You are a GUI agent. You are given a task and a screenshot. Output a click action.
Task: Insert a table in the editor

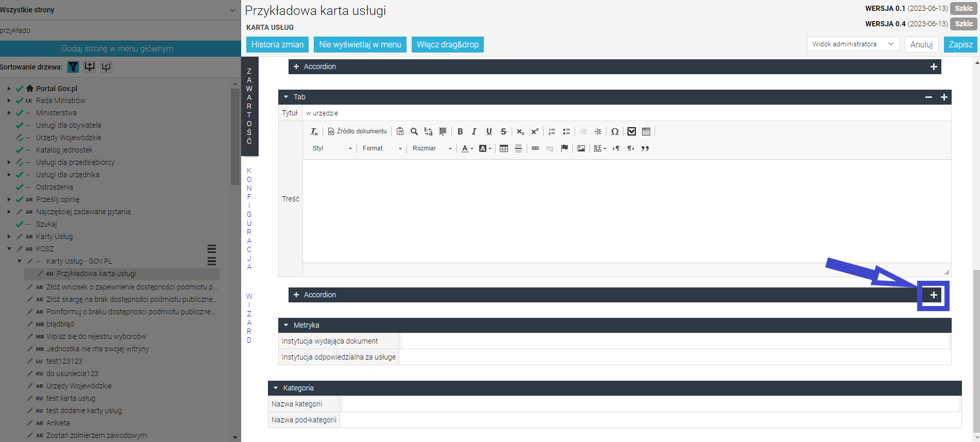click(x=504, y=148)
